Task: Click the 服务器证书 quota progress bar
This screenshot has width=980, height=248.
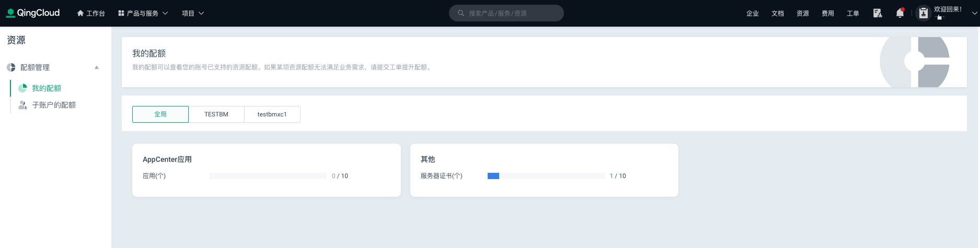Action: pos(546,176)
